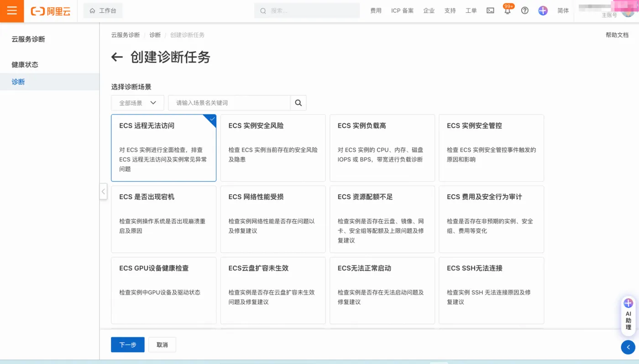
Task: Select the ECS云盘扩容未生效 card
Action: click(x=273, y=291)
